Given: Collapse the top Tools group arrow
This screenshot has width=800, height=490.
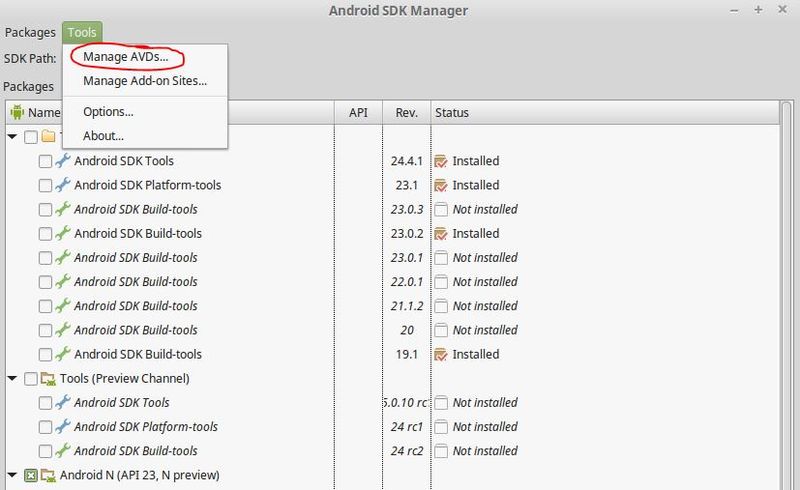Looking at the screenshot, I should click(12, 136).
